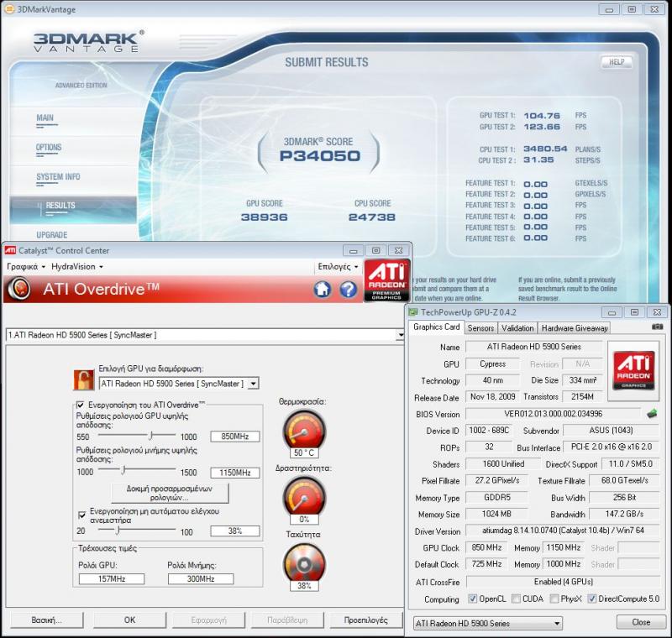Image resolution: width=672 pixels, height=638 pixels.
Task: Click the 1150MHz memory clock field
Action: pos(235,473)
